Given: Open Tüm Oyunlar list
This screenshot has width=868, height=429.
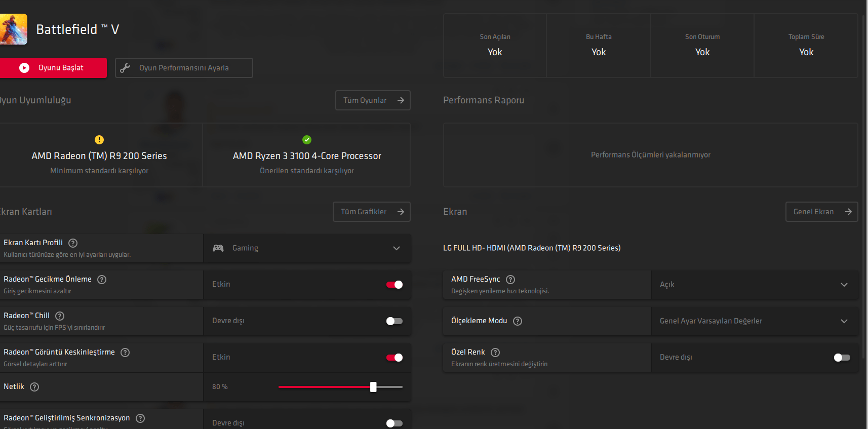Looking at the screenshot, I should coord(373,100).
